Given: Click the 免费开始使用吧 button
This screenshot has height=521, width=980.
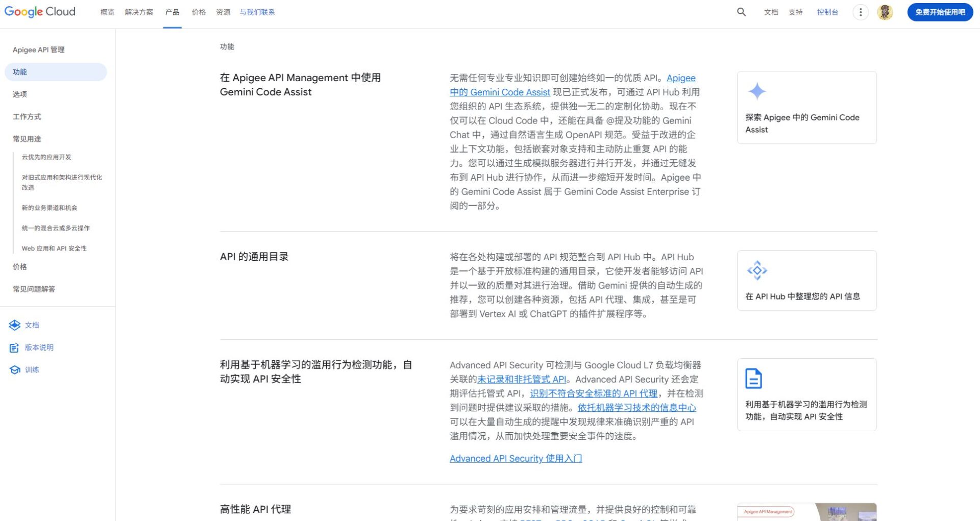Looking at the screenshot, I should point(940,12).
